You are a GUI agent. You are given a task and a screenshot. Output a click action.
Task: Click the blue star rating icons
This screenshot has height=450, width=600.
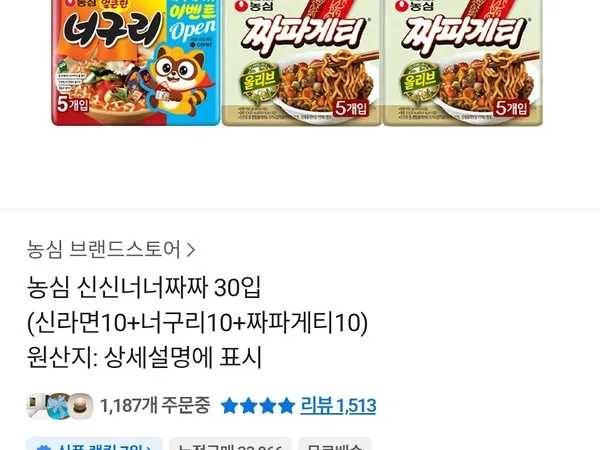point(258,406)
